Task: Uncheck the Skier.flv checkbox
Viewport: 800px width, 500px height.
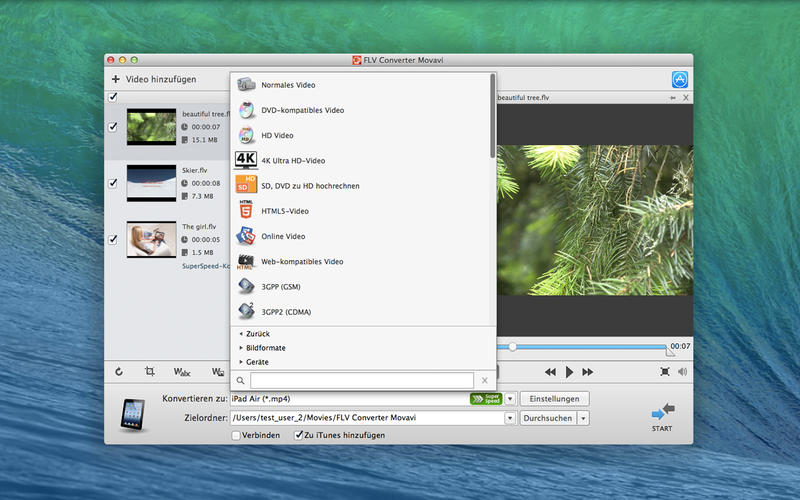Action: click(x=113, y=183)
